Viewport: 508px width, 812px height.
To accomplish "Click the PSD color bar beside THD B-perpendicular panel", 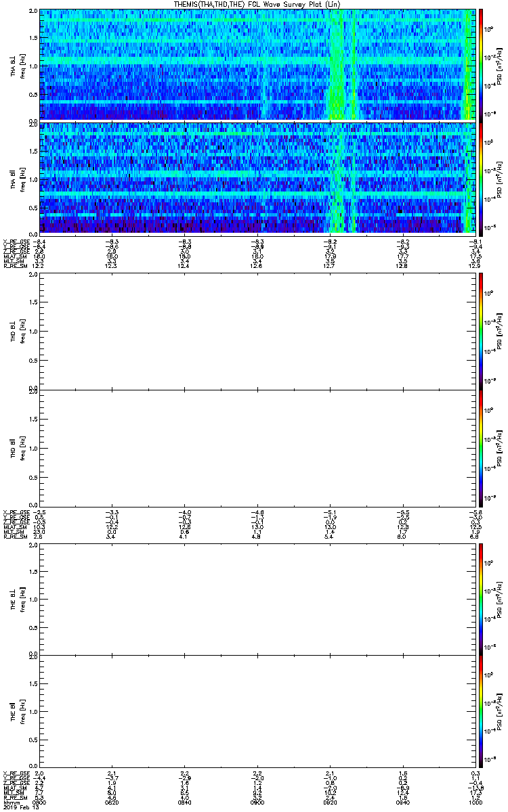I will click(x=481, y=331).
